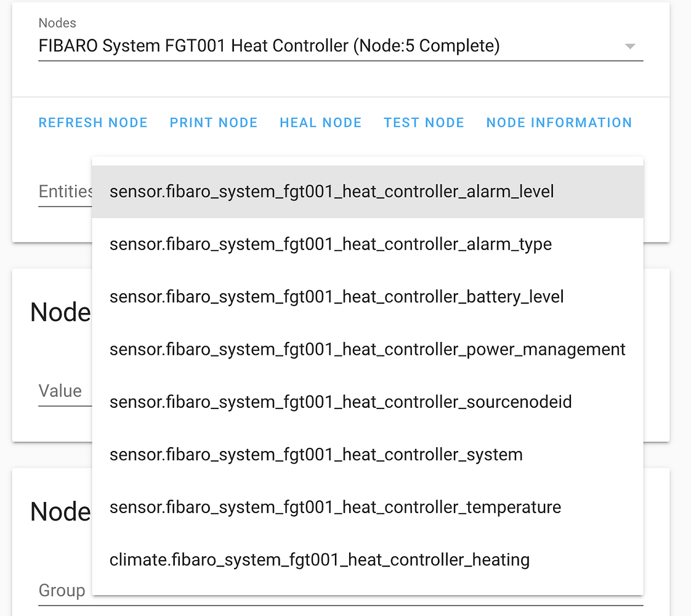Image resolution: width=691 pixels, height=616 pixels.
Task: Click the Nodes field label
Action: [57, 23]
